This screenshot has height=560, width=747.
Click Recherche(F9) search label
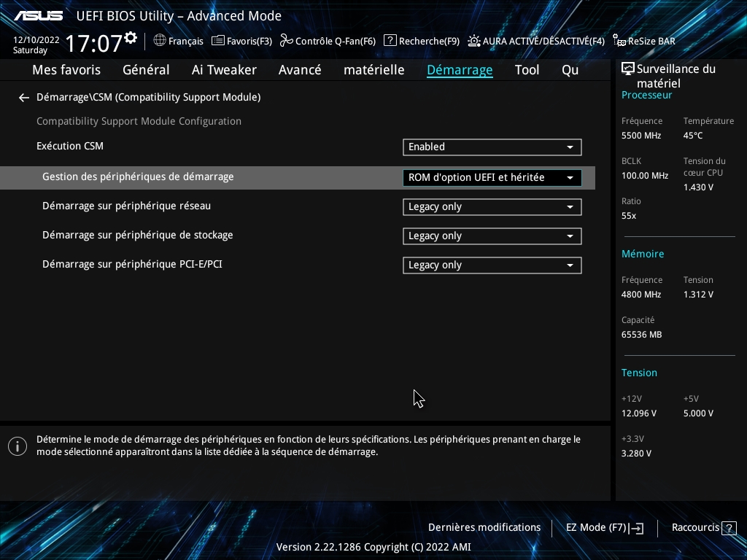(x=429, y=42)
